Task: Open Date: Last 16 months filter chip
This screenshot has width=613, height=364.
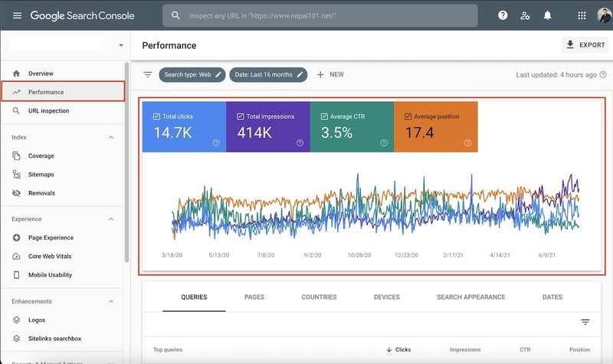Action: pyautogui.click(x=268, y=74)
